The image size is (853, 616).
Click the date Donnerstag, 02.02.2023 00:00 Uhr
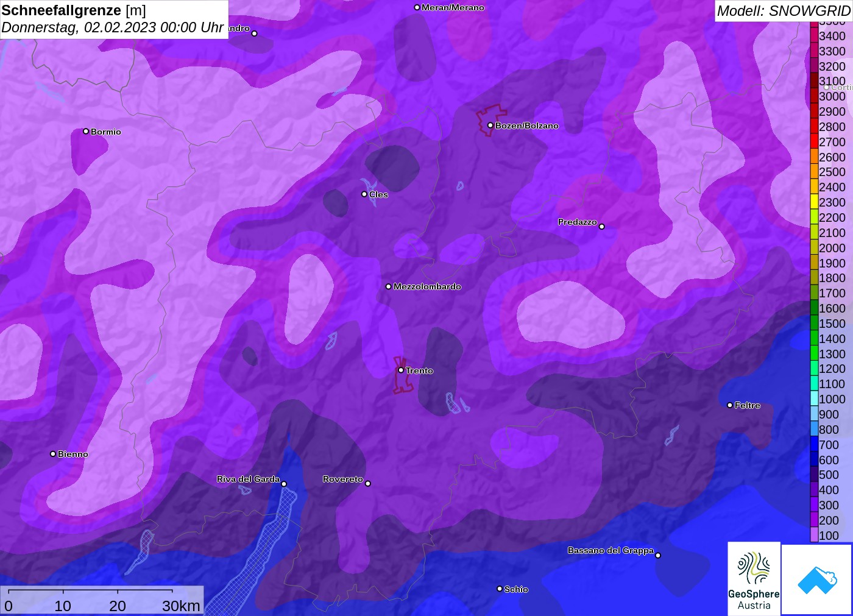pos(112,27)
